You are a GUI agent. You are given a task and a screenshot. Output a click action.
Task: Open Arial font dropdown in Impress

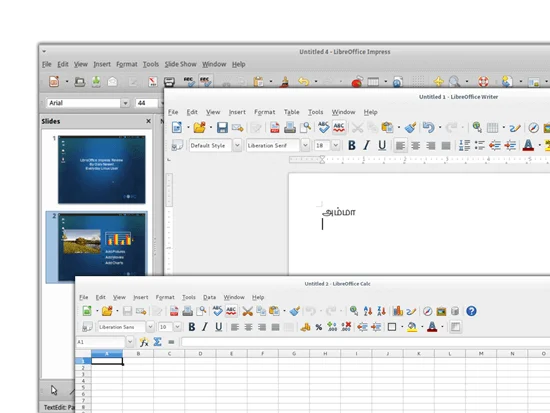click(125, 103)
